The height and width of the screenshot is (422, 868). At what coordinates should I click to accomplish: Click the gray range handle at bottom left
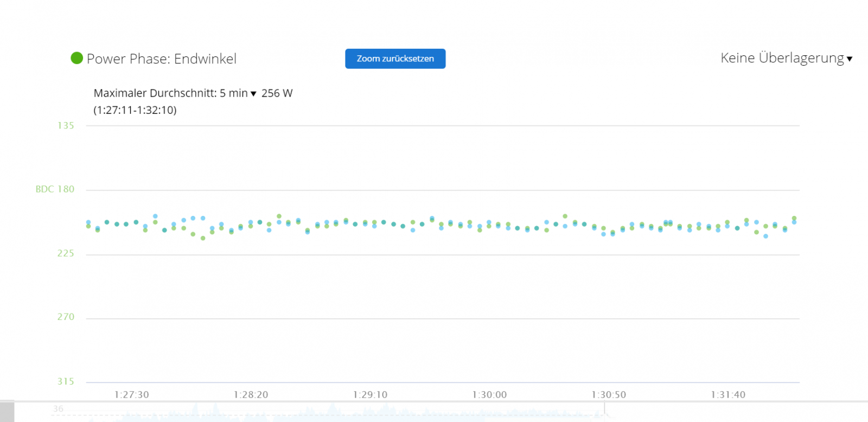(7, 412)
